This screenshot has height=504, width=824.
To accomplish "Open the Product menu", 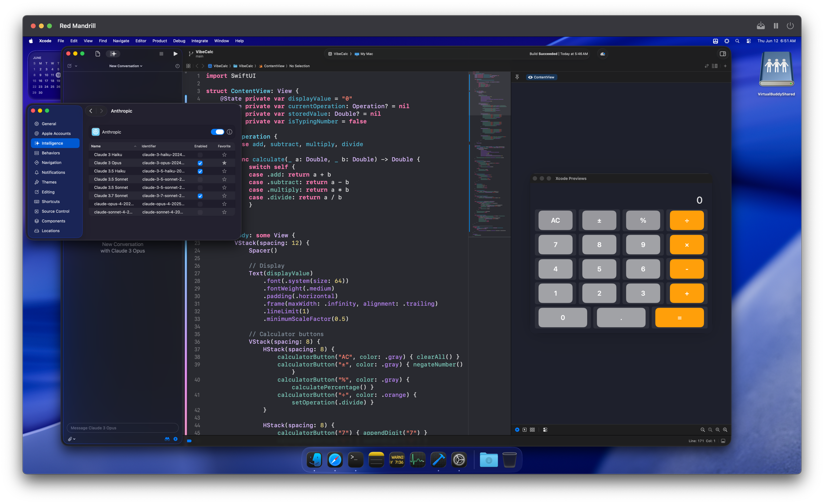I will (x=159, y=41).
